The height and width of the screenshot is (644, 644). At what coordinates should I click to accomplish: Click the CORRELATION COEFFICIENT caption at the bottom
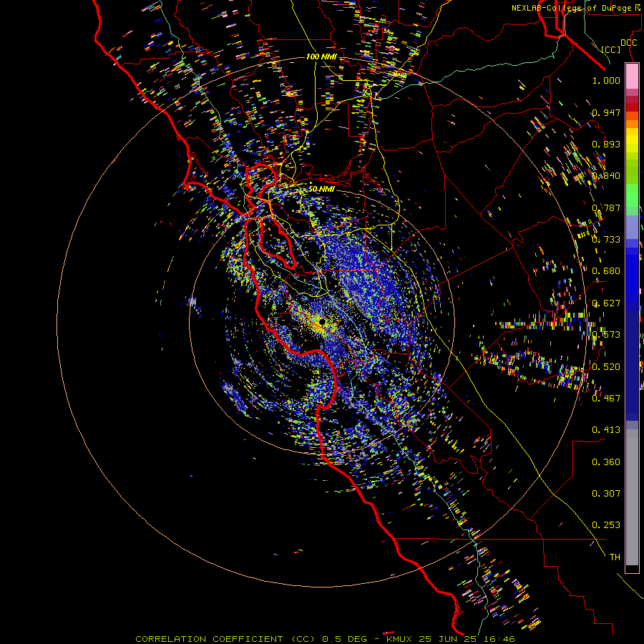pyautogui.click(x=325, y=639)
